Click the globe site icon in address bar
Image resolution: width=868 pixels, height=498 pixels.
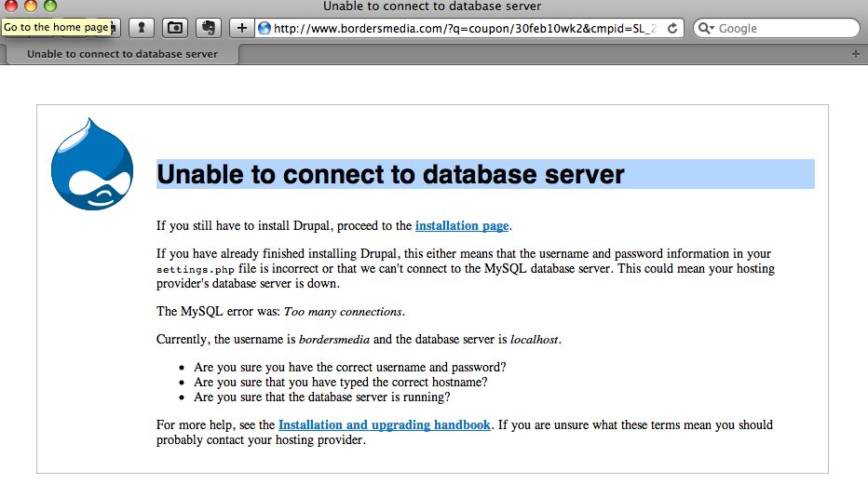point(264,28)
